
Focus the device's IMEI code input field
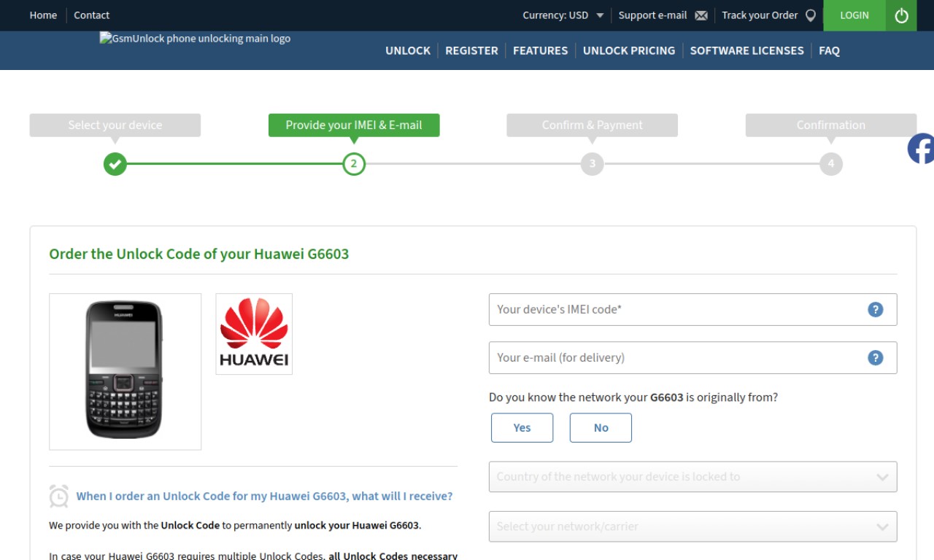(692, 309)
